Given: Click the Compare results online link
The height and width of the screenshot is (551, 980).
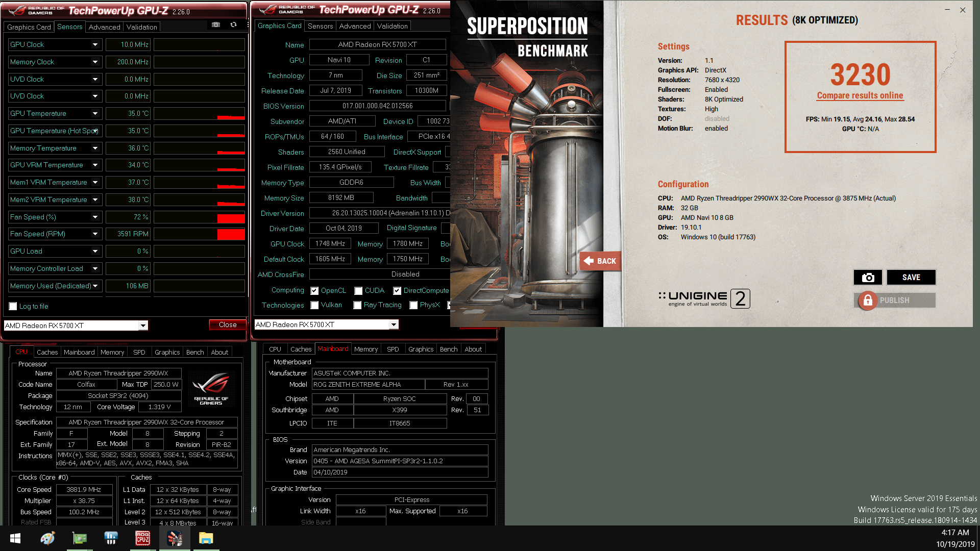Looking at the screenshot, I should (x=860, y=95).
